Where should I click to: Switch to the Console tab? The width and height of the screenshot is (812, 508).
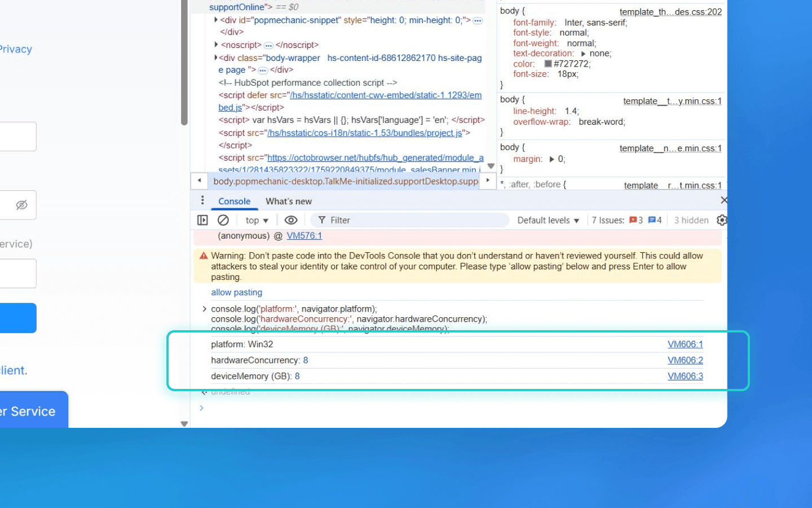pos(234,202)
